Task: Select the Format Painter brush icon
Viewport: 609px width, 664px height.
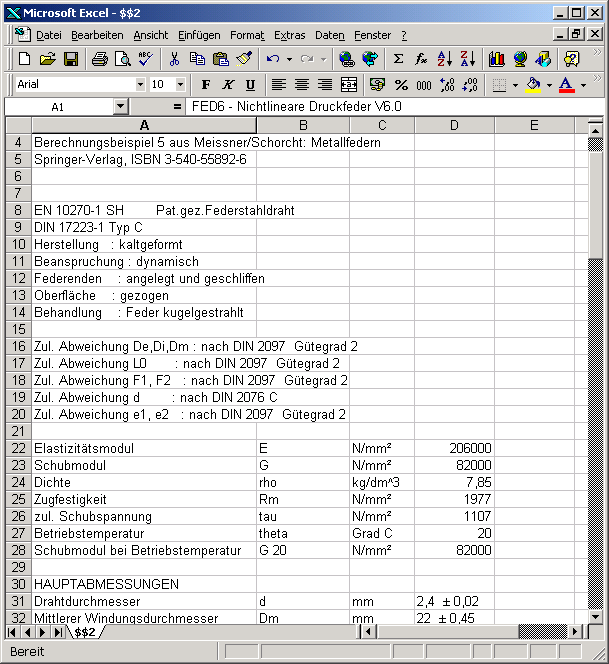Action: 244,59
